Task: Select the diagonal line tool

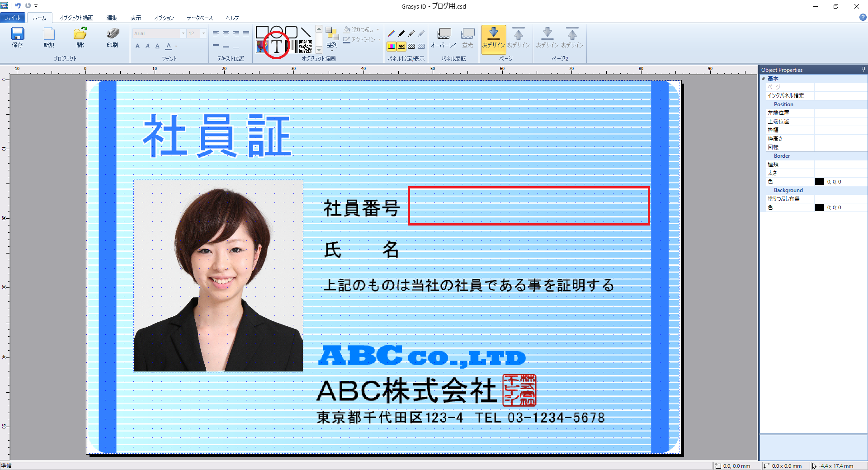Action: click(306, 32)
